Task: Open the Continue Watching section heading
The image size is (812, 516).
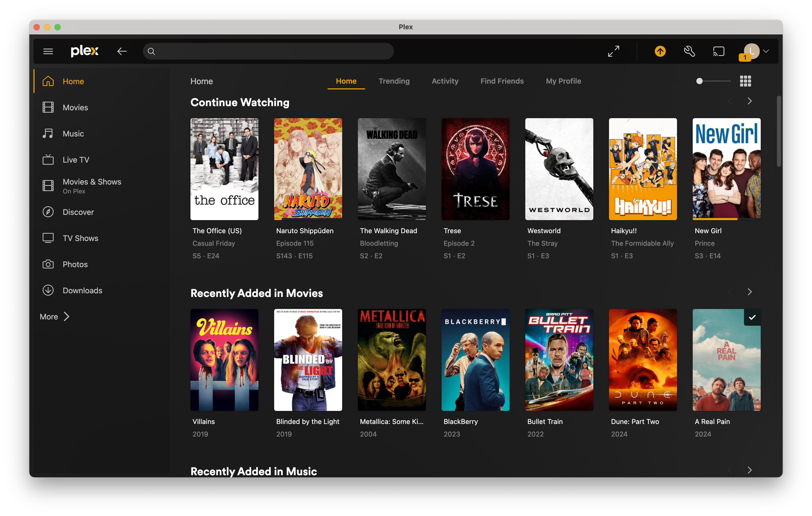Action: (x=240, y=102)
